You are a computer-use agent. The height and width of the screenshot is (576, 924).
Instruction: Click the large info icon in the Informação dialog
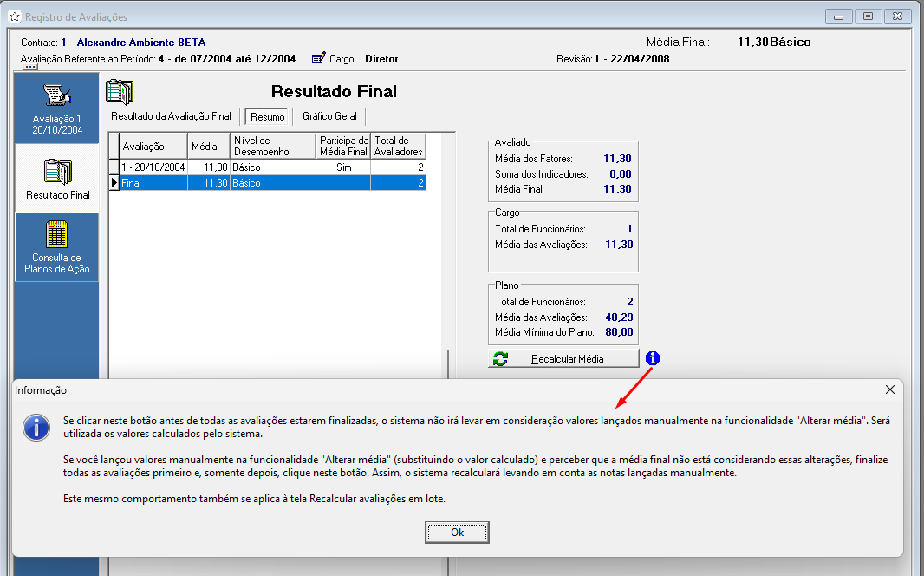pyautogui.click(x=36, y=427)
